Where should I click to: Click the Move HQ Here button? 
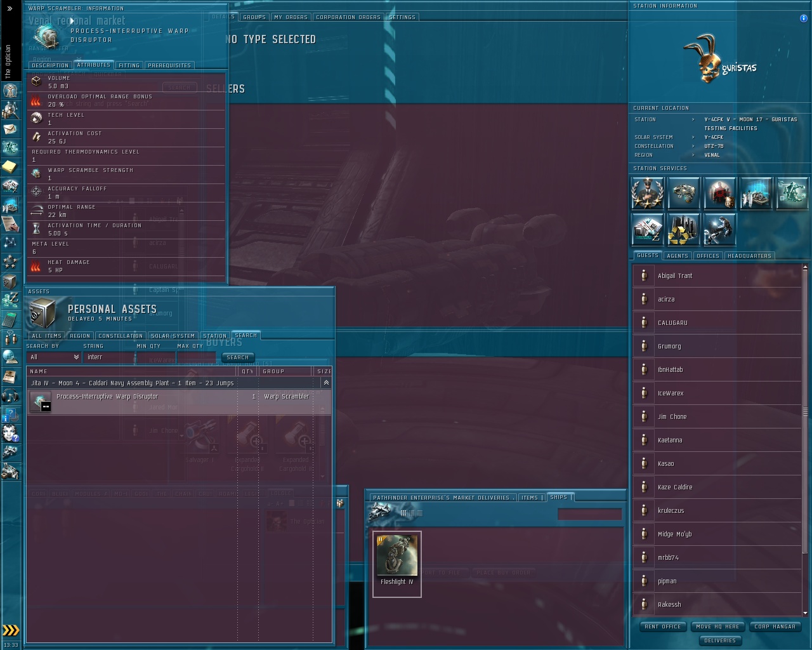point(717,627)
